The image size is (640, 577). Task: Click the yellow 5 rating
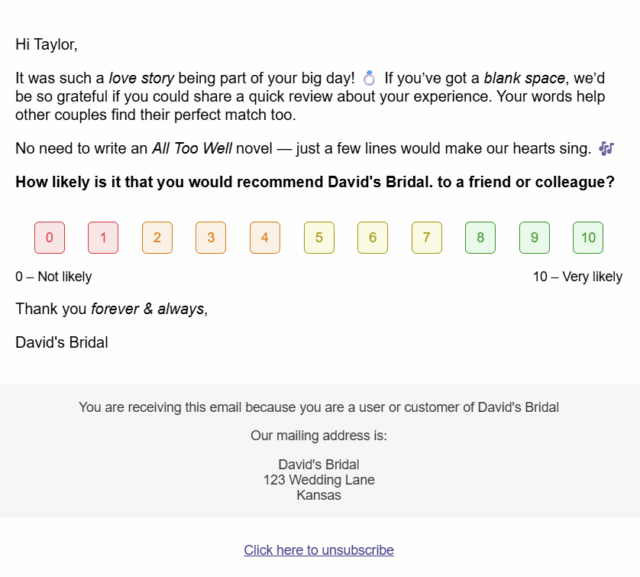point(319,238)
